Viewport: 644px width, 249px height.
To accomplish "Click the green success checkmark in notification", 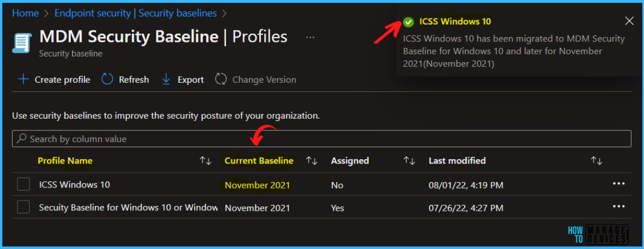I will coord(408,22).
